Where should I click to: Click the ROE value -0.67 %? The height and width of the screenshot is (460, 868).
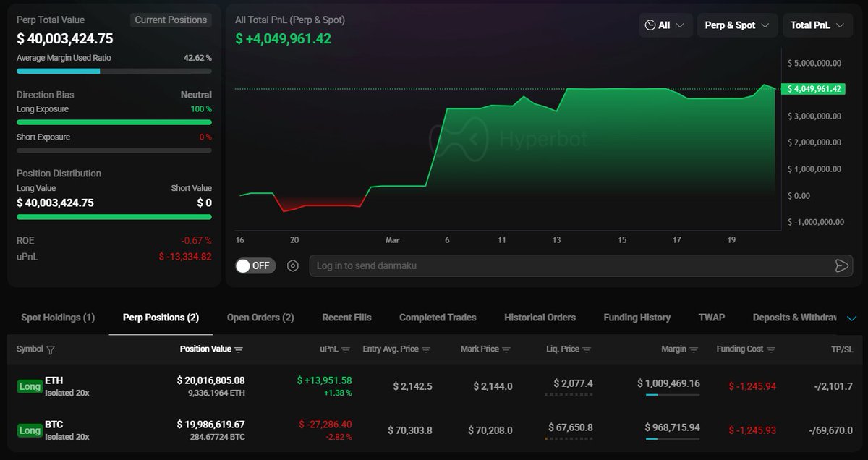pyautogui.click(x=197, y=241)
